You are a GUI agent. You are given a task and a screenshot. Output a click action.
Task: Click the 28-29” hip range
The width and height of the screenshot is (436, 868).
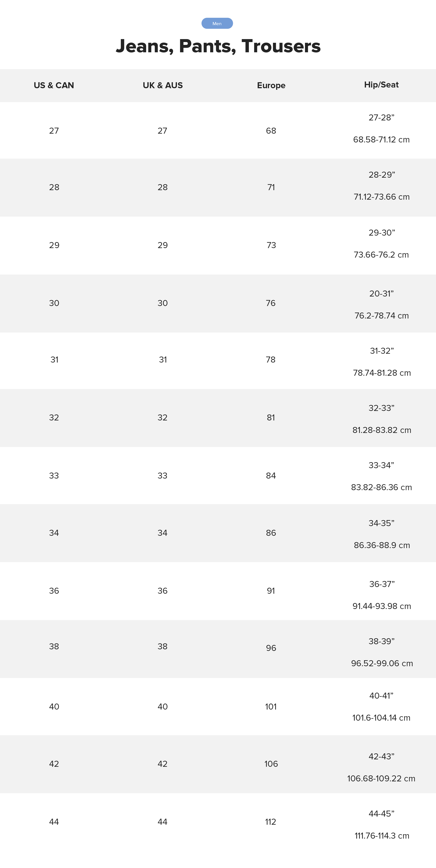pyautogui.click(x=381, y=175)
